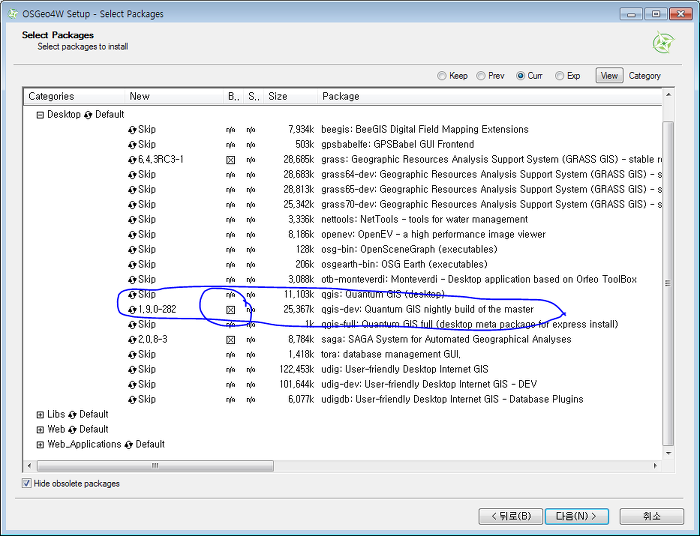Click the udig package description text
The image size is (700, 536).
pyautogui.click(x=404, y=369)
